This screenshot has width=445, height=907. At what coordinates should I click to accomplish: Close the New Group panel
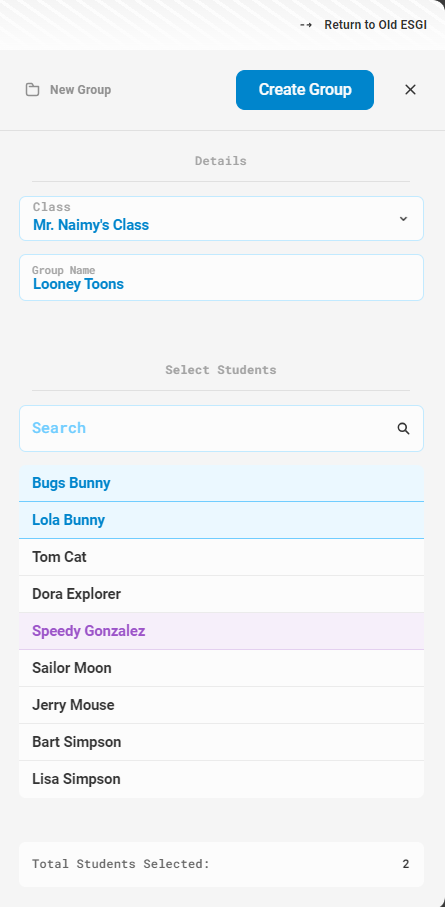[410, 90]
